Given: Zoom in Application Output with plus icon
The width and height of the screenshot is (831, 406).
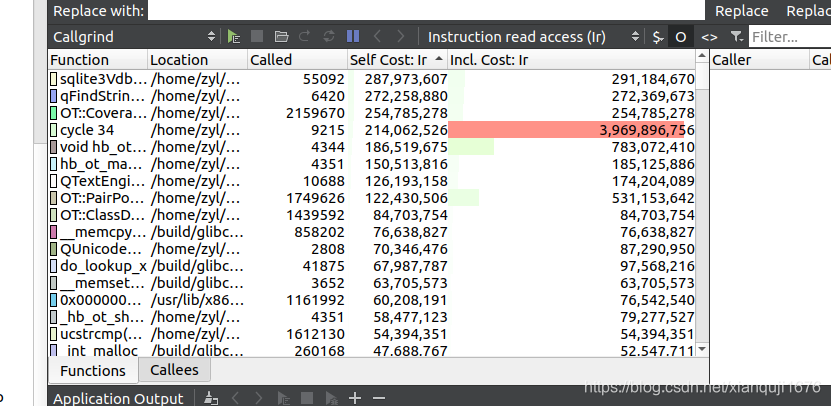Looking at the screenshot, I should pos(355,398).
